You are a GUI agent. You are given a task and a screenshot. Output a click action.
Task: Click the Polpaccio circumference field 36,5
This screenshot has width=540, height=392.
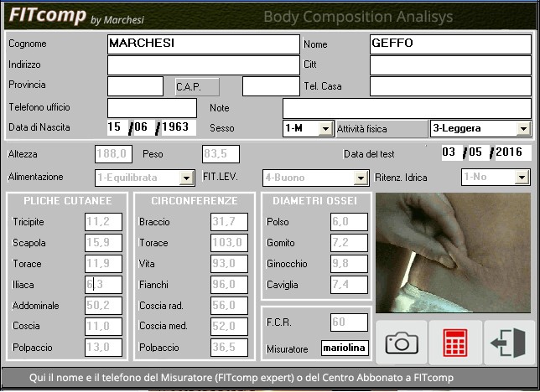229,348
